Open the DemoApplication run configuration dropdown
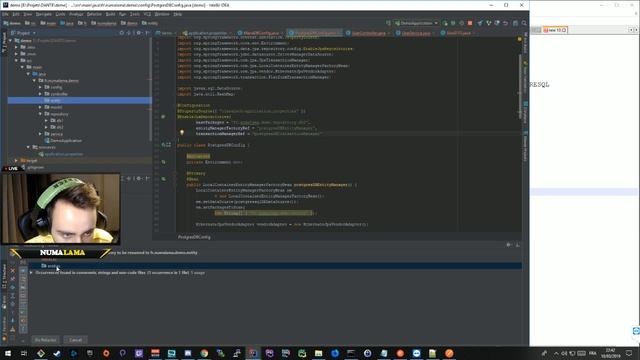Viewport: 640px width, 360px height. click(416, 23)
